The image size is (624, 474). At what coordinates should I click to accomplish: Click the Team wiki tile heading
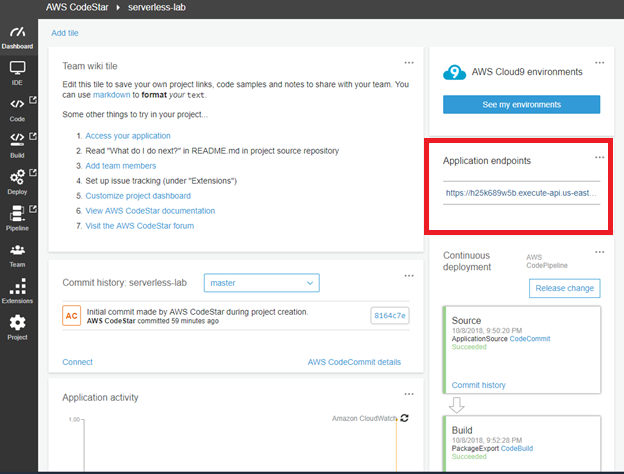coord(90,66)
